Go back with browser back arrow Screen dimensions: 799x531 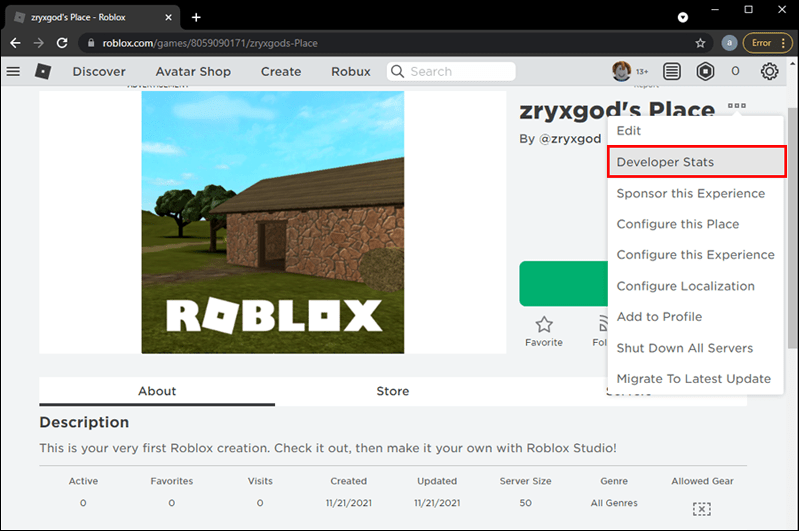pos(15,43)
